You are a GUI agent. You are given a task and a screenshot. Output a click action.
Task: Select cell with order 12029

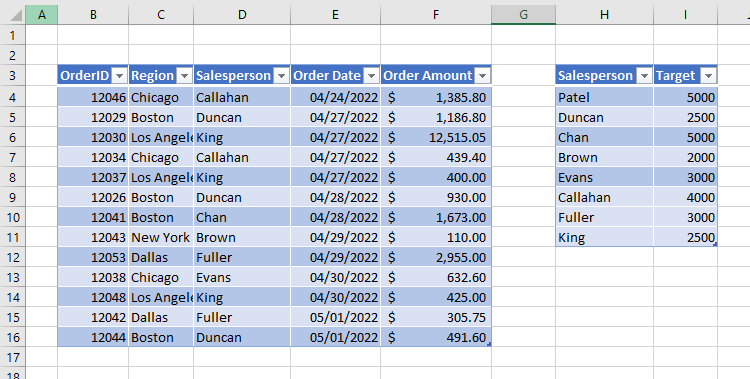point(93,117)
